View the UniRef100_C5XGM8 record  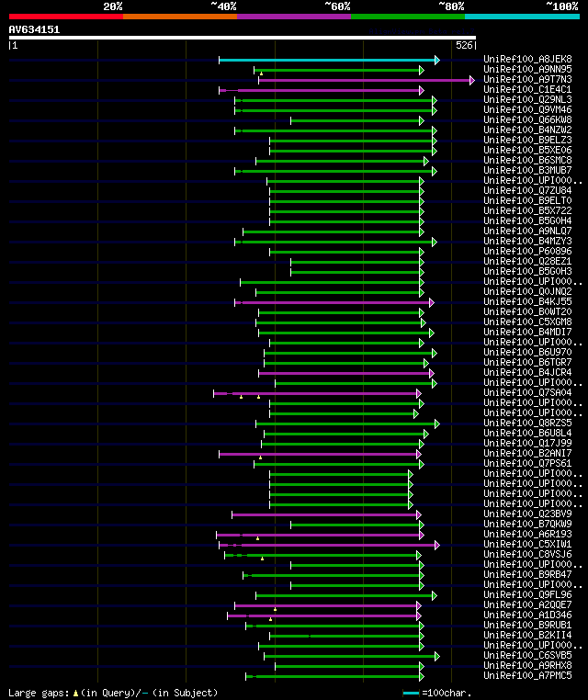click(527, 322)
